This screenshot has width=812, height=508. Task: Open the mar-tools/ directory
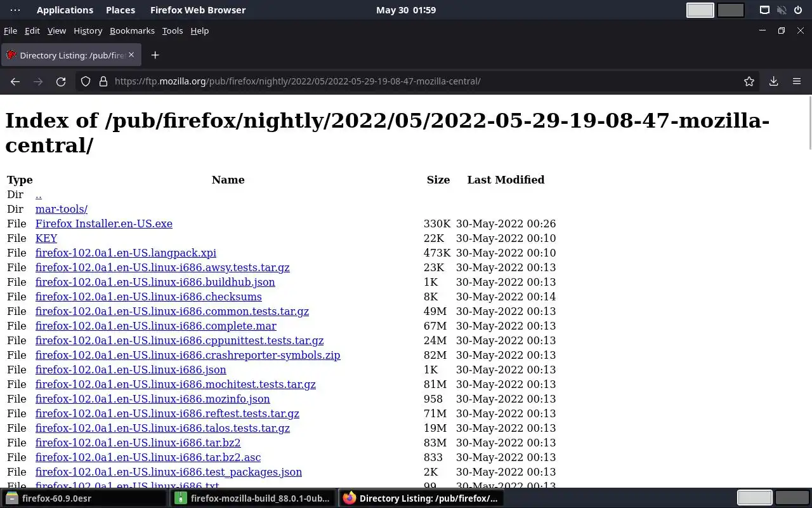(62, 209)
